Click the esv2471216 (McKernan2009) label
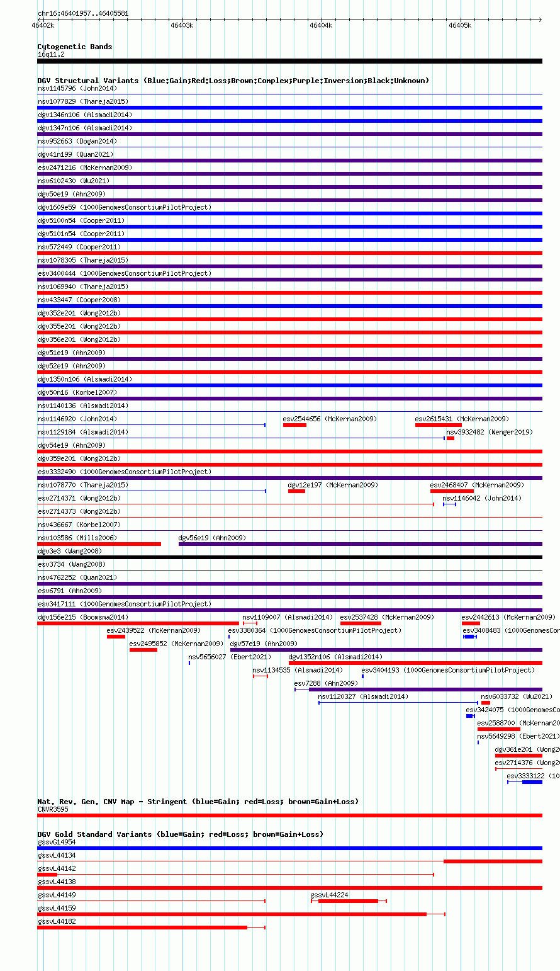The image size is (560, 971). pyautogui.click(x=84, y=168)
